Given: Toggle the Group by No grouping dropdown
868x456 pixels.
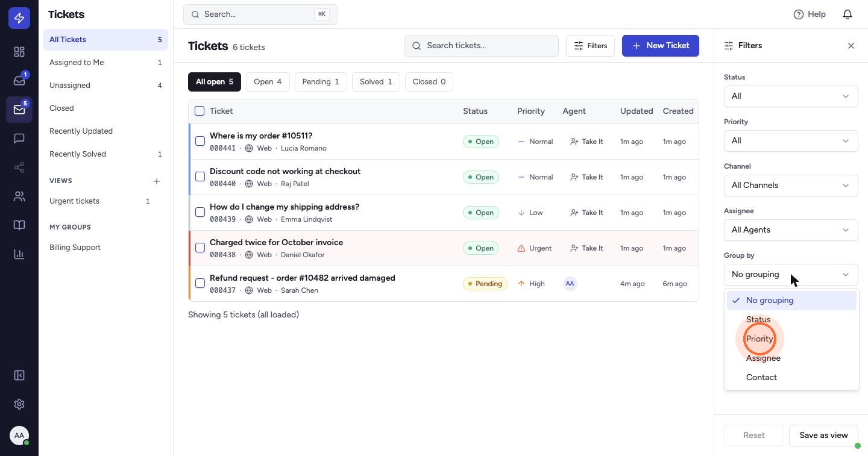Looking at the screenshot, I should point(791,275).
